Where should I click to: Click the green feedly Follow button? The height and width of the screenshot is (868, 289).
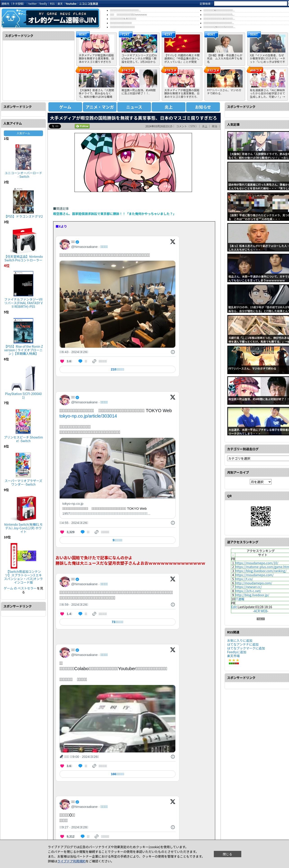pyautogui.click(x=82, y=126)
